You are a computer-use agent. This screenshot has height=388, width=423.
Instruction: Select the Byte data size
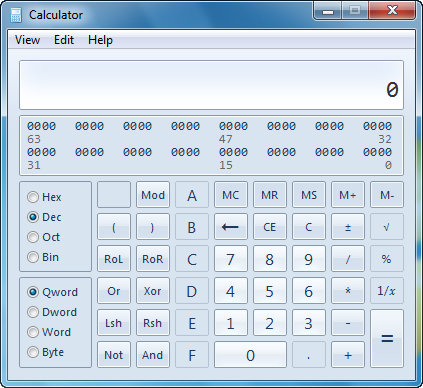click(x=45, y=352)
